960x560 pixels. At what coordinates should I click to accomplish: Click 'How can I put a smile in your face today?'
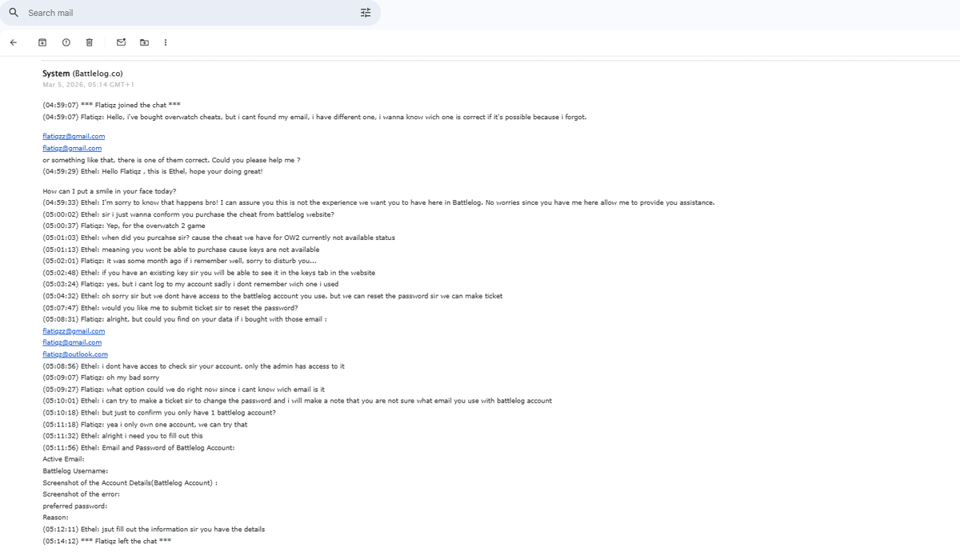tap(110, 191)
